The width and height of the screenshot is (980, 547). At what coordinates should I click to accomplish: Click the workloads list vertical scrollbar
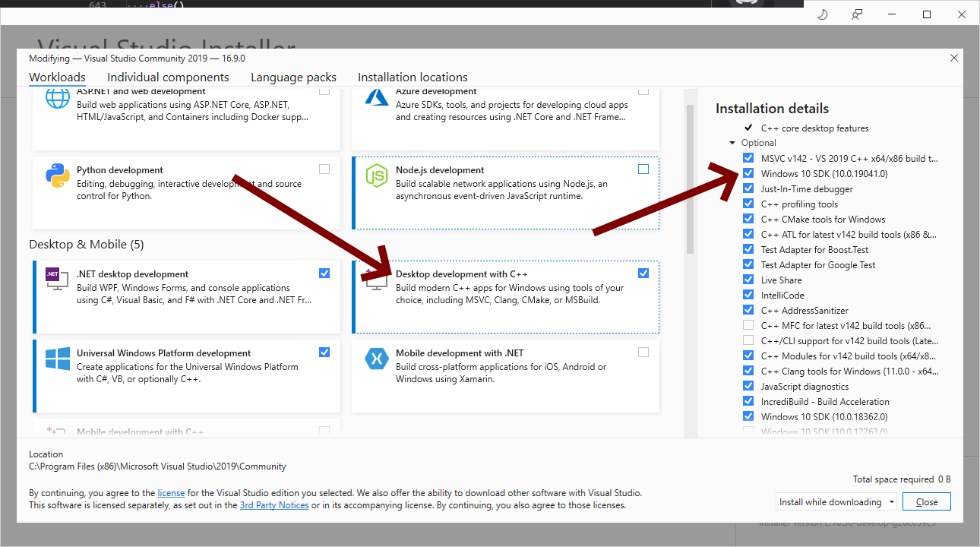click(690, 179)
